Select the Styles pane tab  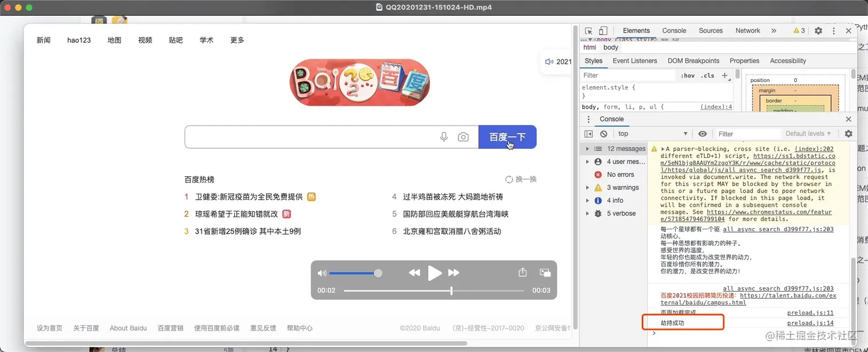pos(594,61)
